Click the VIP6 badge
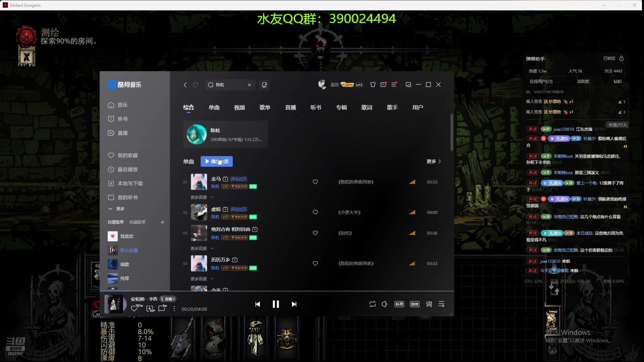 [x=347, y=84]
